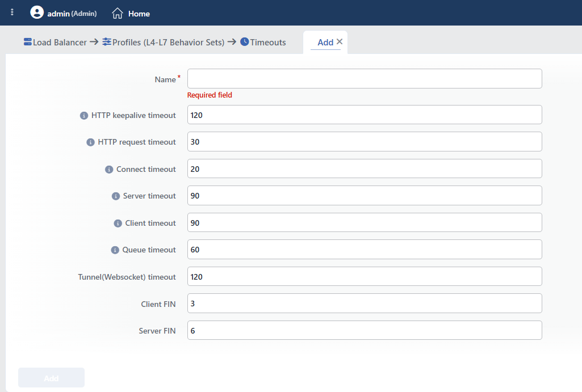582x392 pixels.
Task: Show info for HTTP request timeout
Action: 91,142
